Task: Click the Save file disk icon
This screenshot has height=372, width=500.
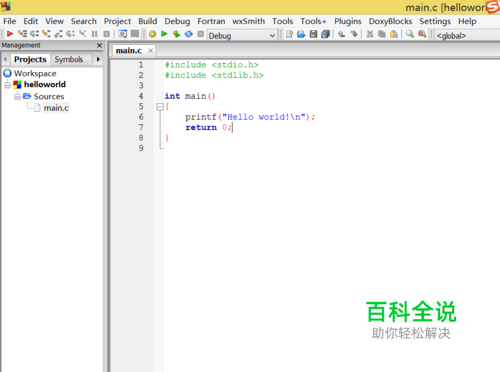Action: pos(313,34)
